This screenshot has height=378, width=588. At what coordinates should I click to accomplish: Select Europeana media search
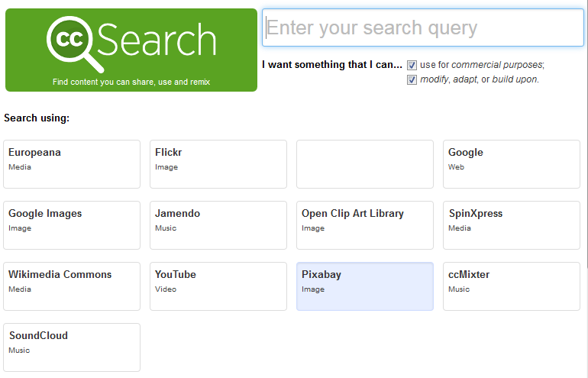pos(72,164)
